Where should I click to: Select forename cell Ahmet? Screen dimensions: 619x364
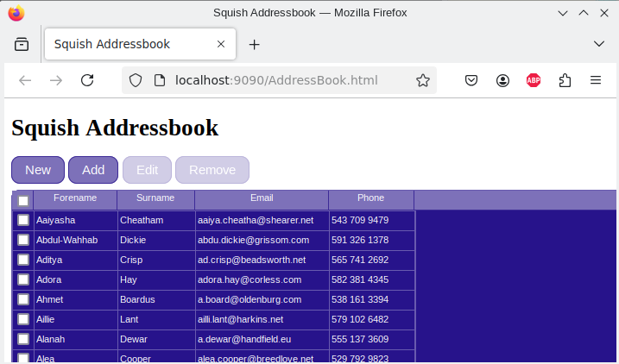pyautogui.click(x=76, y=299)
